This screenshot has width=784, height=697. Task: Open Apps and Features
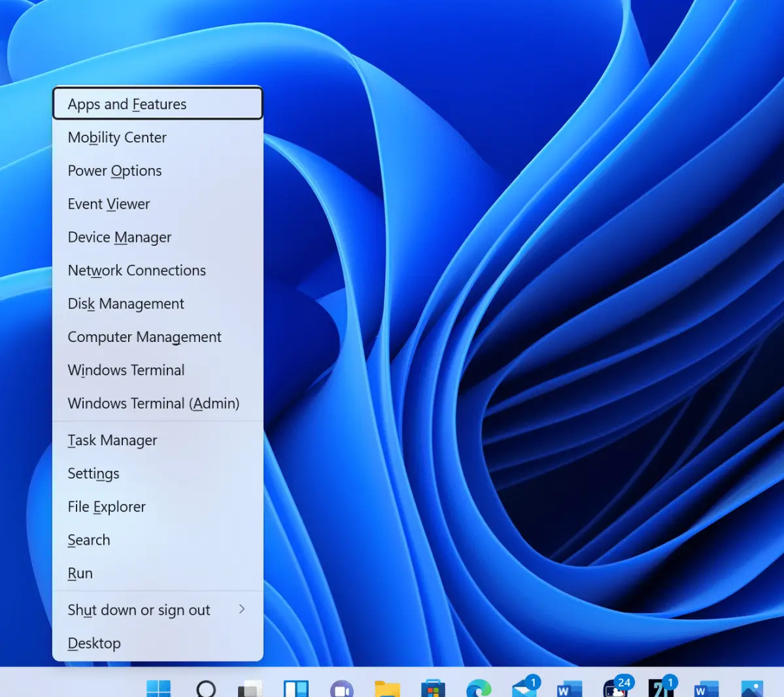(158, 103)
